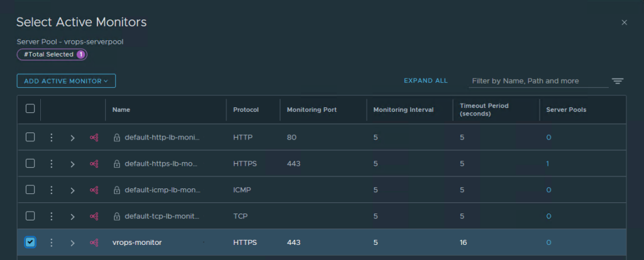
Task: Focus the Filter by Name search field
Action: click(x=538, y=81)
